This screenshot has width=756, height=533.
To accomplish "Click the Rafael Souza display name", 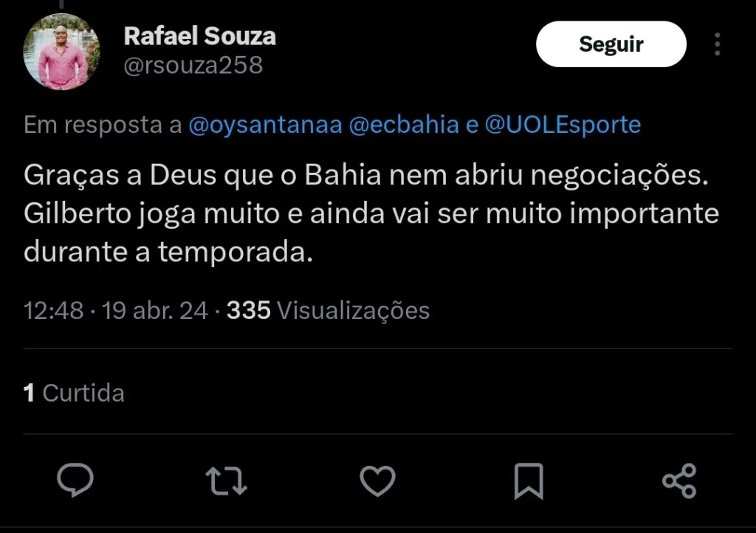I will pos(199,35).
